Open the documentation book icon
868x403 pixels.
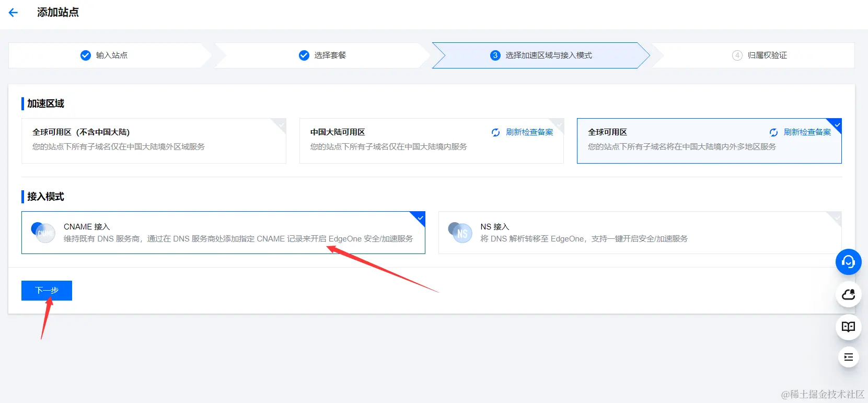click(848, 327)
